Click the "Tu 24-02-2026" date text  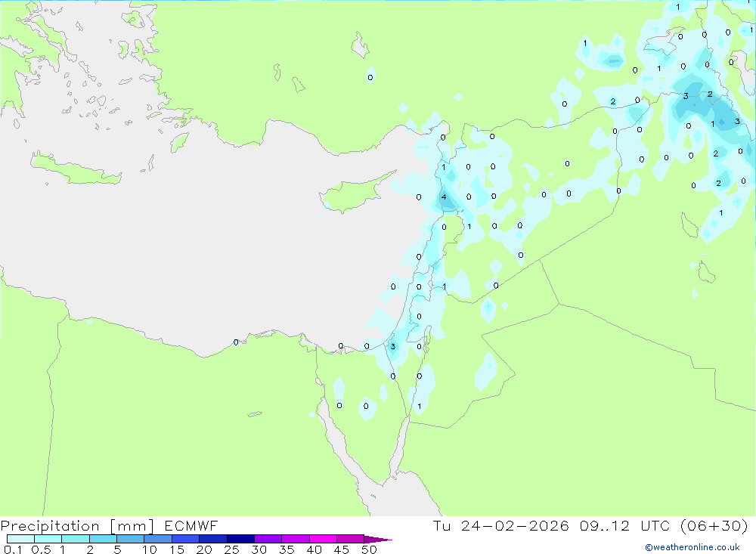click(500, 525)
